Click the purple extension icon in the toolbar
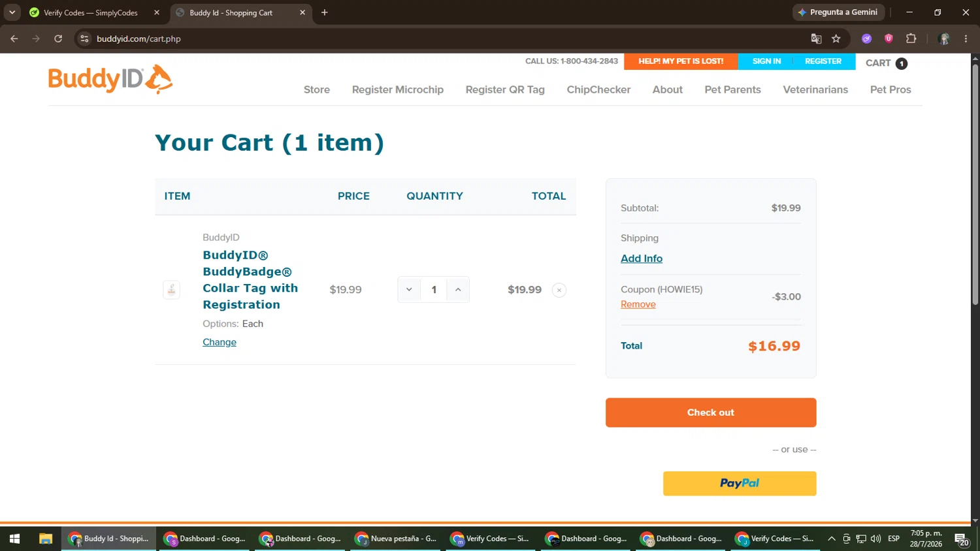Viewport: 980px width, 551px height. point(867,39)
